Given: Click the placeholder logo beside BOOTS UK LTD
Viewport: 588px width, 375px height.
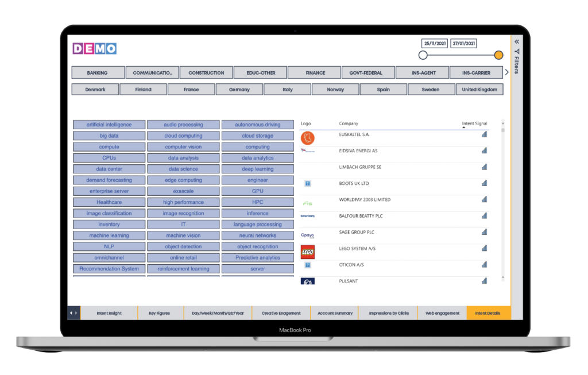Looking at the screenshot, I should tap(308, 183).
